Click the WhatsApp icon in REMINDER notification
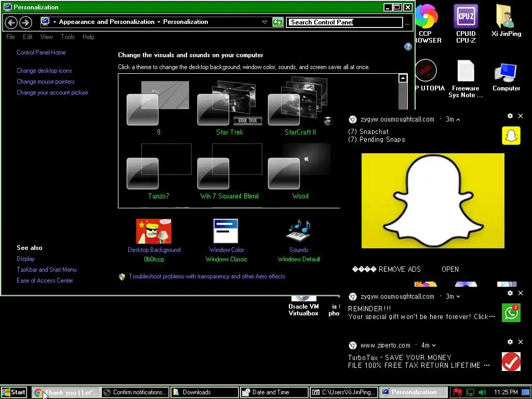Image resolution: width=532 pixels, height=399 pixels. 511,312
